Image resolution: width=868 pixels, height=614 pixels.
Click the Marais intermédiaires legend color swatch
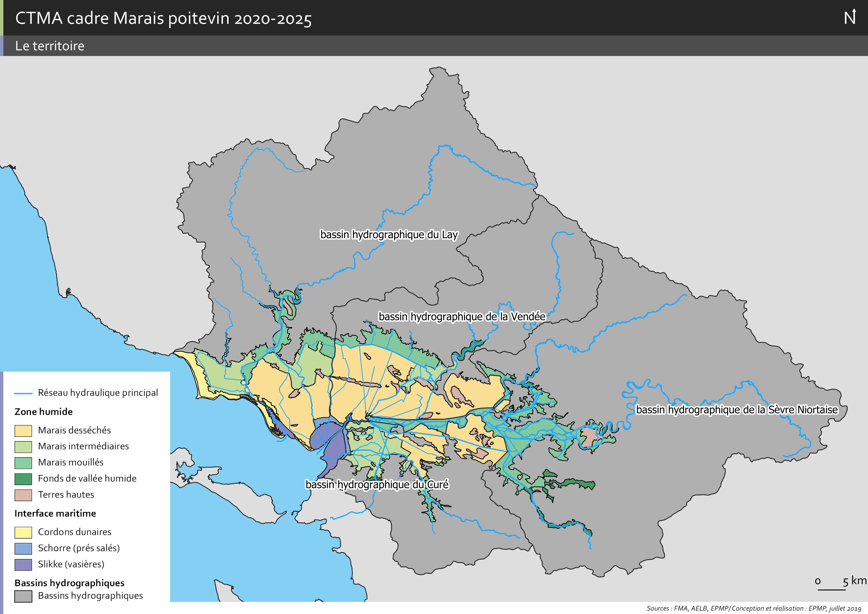click(x=23, y=447)
